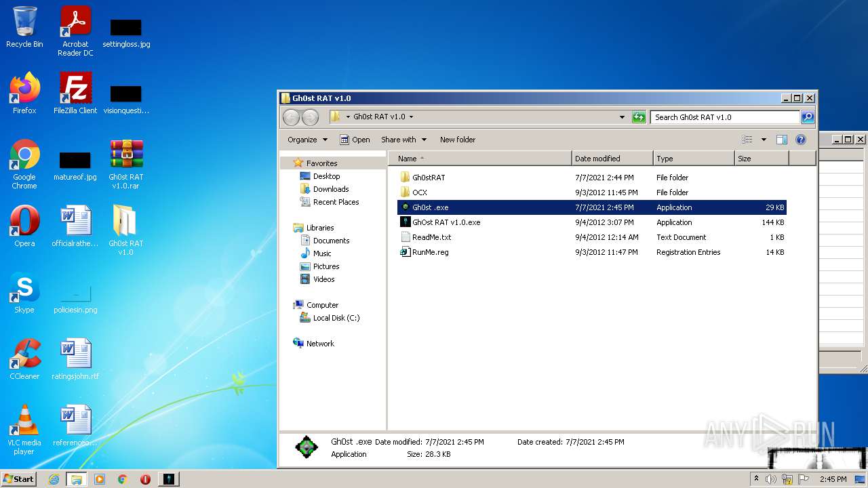Change view layout icon
Viewport: 868px width, 488px height.
(x=747, y=140)
